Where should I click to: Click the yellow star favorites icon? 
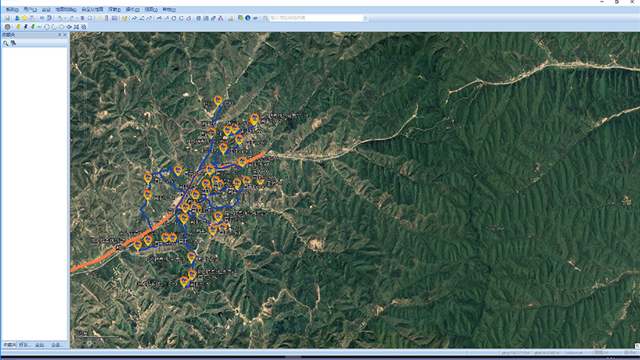[24, 18]
